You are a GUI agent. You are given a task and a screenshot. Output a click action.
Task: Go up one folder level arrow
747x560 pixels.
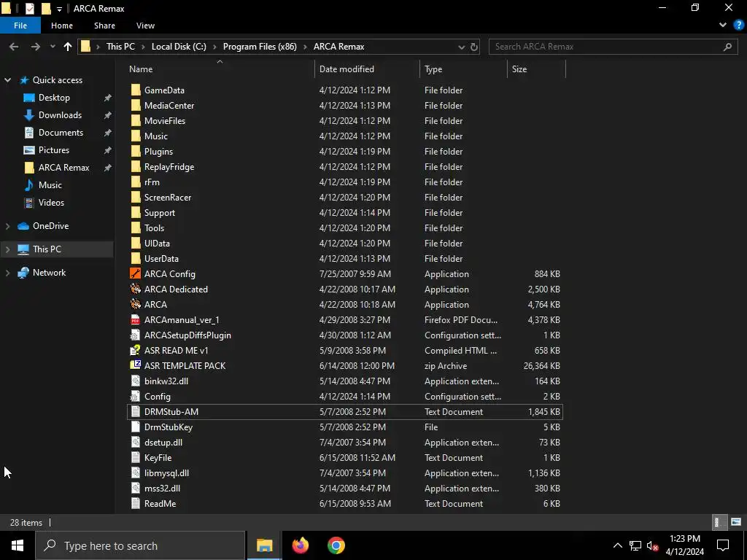[x=68, y=47]
